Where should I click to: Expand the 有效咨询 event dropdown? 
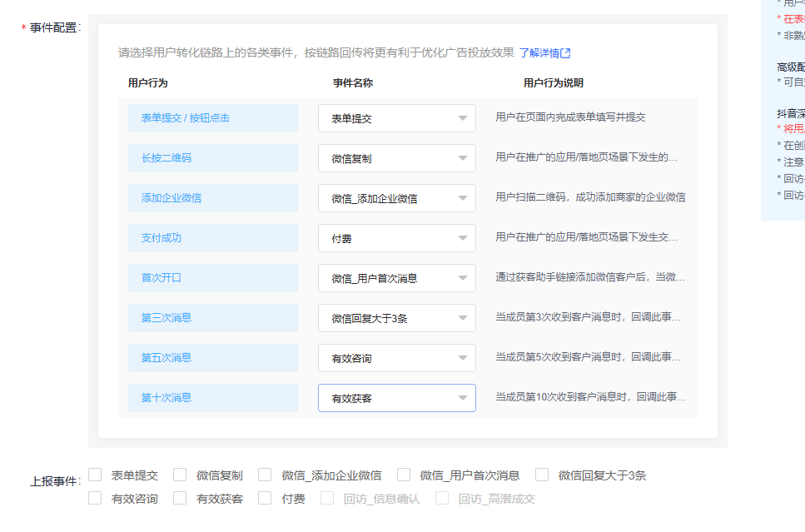(x=396, y=358)
